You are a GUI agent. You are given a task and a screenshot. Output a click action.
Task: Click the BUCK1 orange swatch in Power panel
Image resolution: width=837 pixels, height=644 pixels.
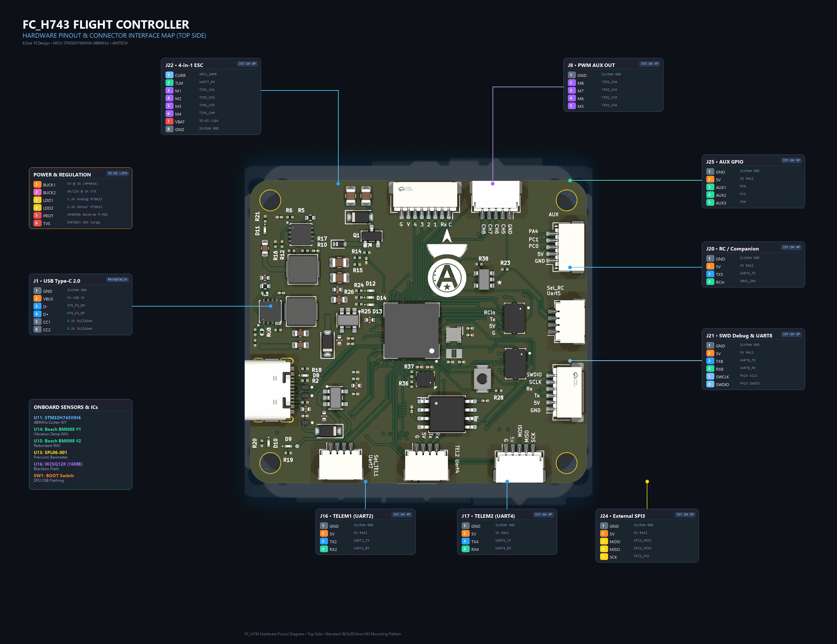click(37, 185)
